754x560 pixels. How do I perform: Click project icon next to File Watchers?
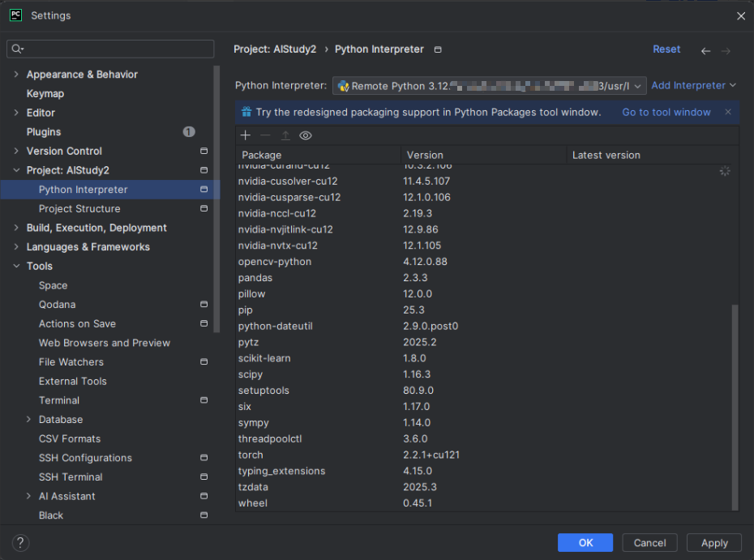(x=203, y=362)
